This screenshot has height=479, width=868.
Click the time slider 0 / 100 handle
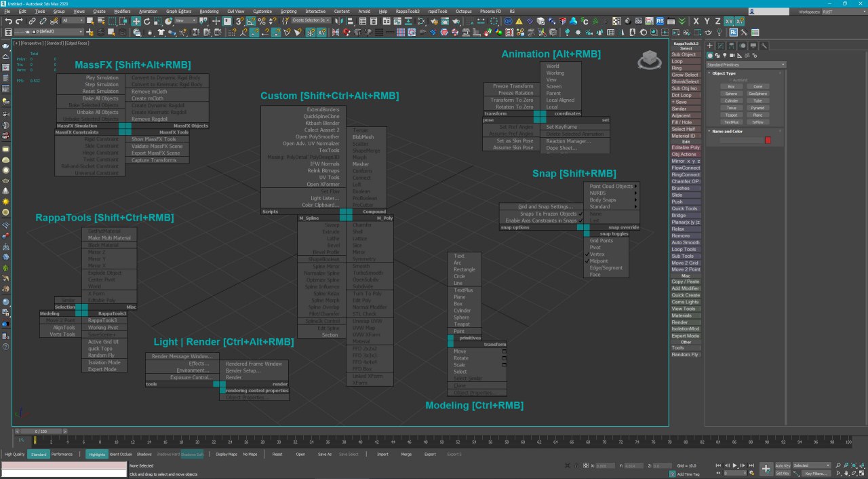39,431
